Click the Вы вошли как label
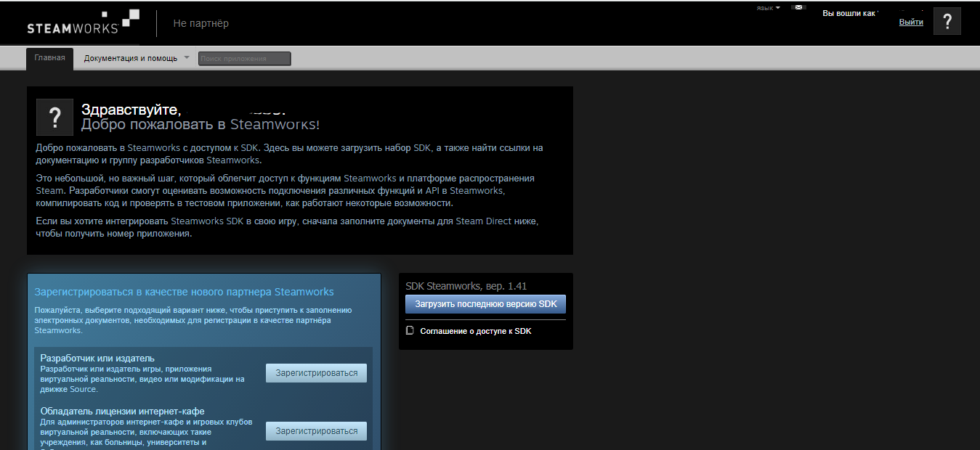Image resolution: width=980 pixels, height=450 pixels. [849, 13]
